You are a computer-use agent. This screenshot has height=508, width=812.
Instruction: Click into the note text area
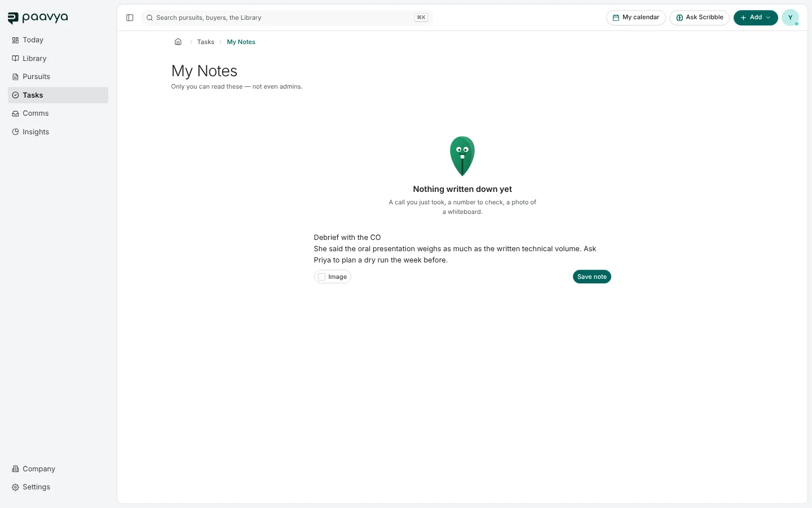pyautogui.click(x=462, y=249)
